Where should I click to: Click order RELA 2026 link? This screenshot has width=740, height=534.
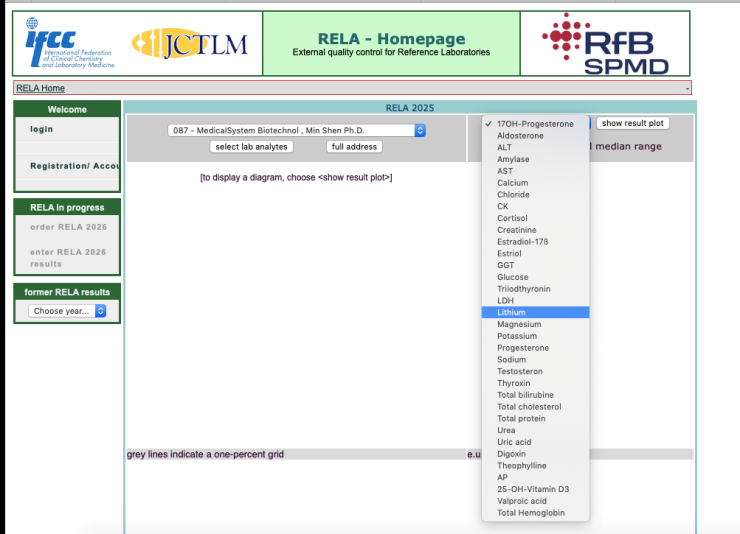pyautogui.click(x=68, y=227)
